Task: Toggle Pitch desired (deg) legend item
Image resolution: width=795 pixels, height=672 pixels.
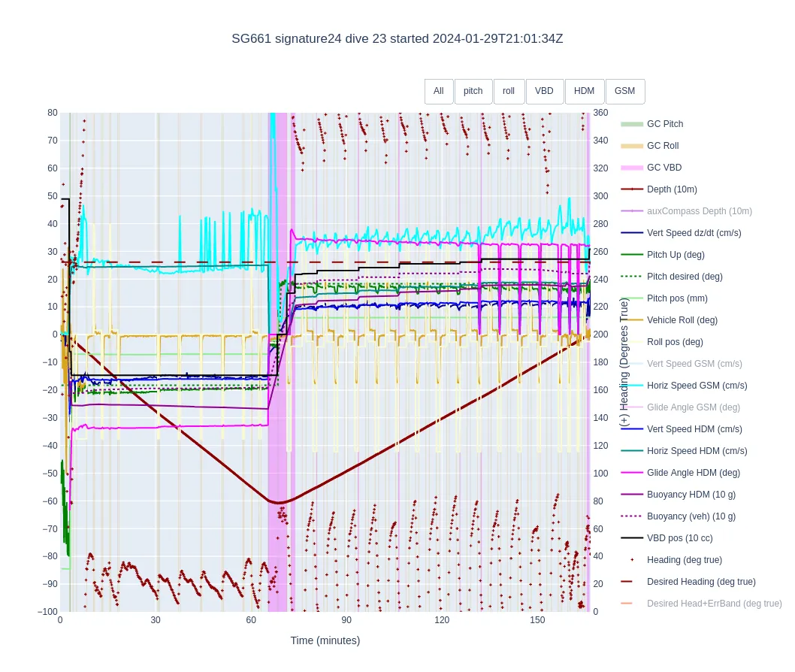Action: pyautogui.click(x=672, y=277)
